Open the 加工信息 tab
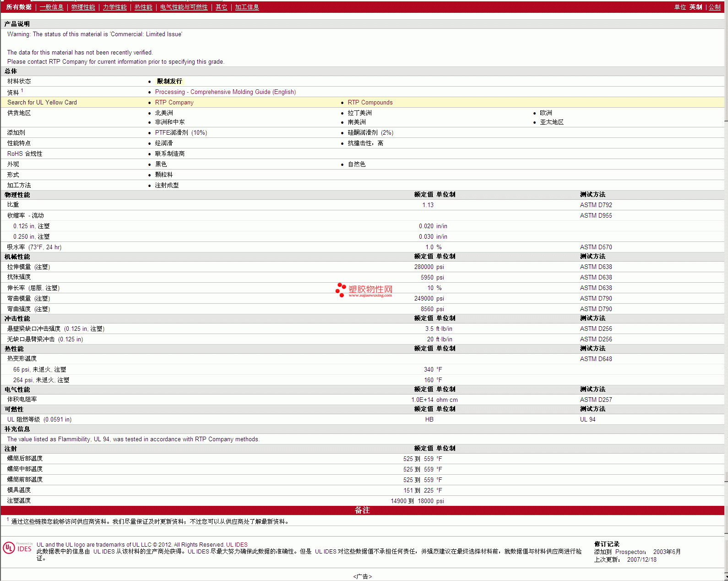The image size is (728, 581). [x=247, y=7]
